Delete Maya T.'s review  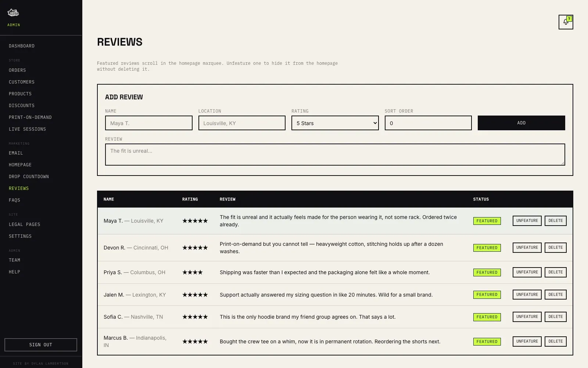pyautogui.click(x=556, y=221)
